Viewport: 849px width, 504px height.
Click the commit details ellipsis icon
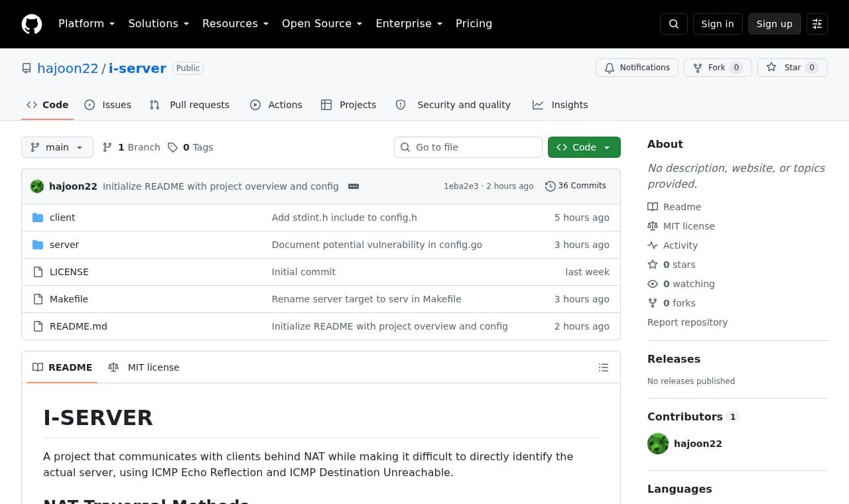[x=354, y=186]
